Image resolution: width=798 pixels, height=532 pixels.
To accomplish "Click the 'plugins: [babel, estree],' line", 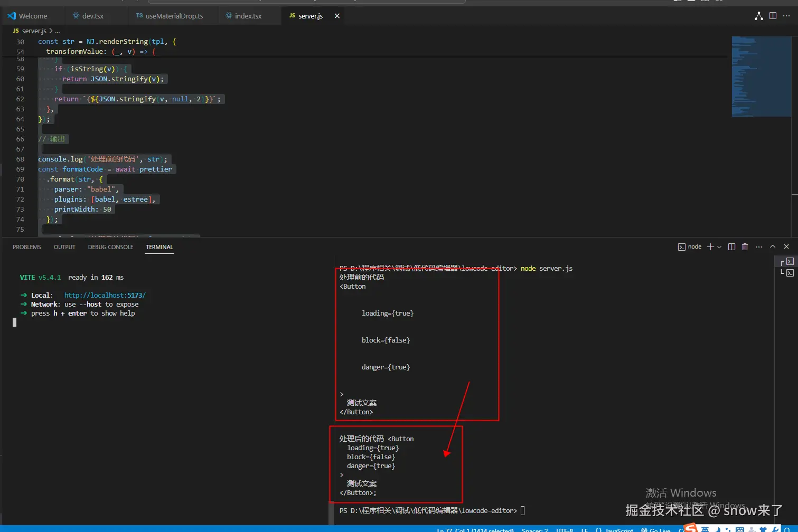I will coord(105,199).
